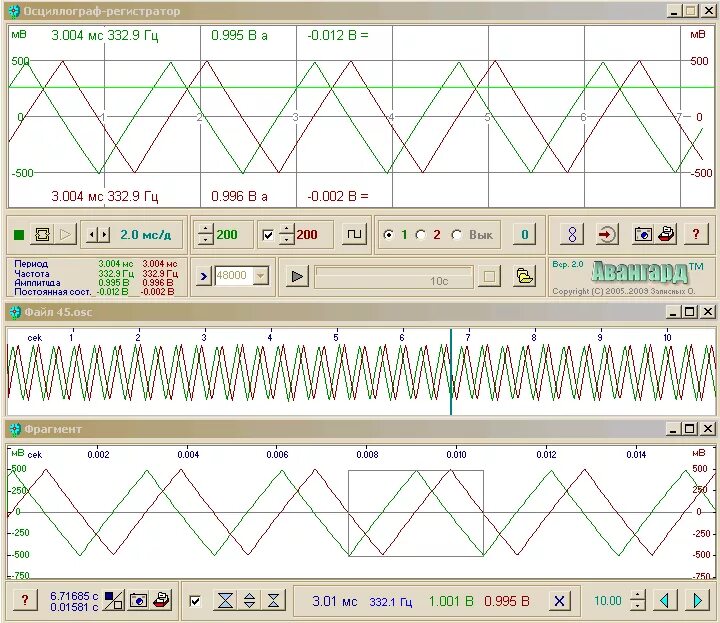Raise channel 1 green scale 200 up arrow
Viewport: 720px width, 623px height.
[205, 229]
